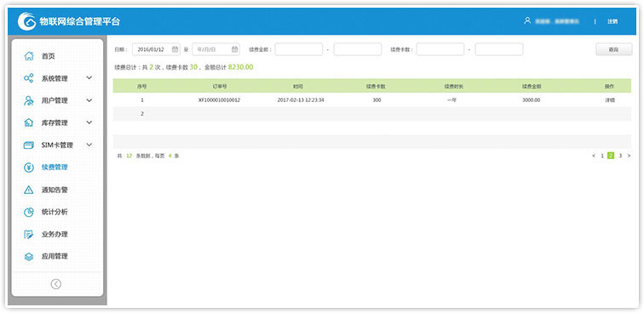Click the 续费卡数 column header

pyautogui.click(x=376, y=86)
